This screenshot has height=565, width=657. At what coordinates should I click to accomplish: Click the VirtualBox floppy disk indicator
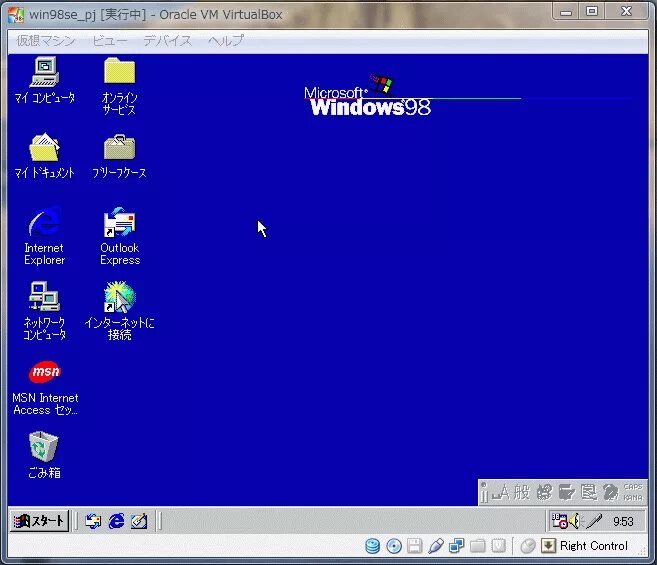[414, 546]
